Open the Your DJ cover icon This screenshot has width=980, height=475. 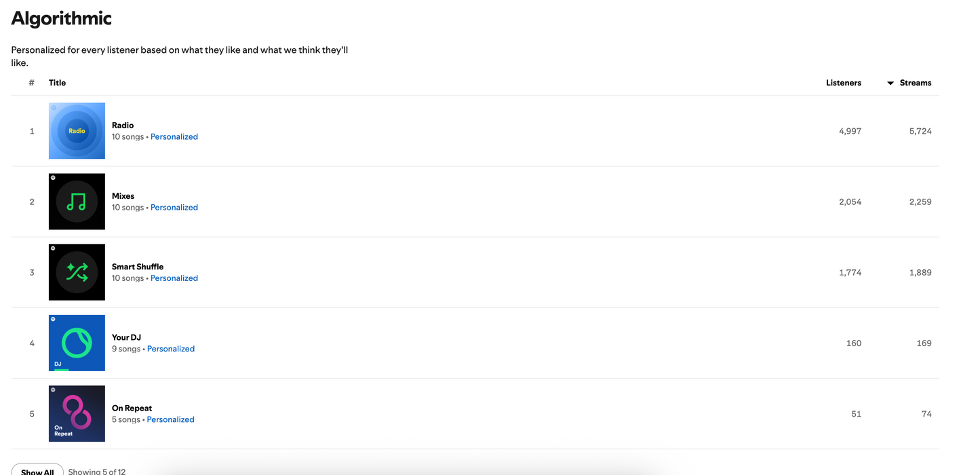[x=77, y=343]
